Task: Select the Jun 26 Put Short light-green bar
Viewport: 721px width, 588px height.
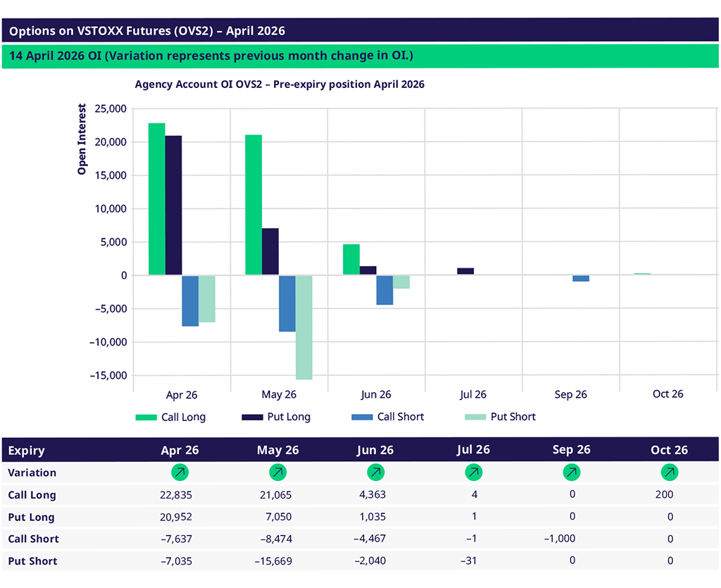Action: [x=401, y=282]
